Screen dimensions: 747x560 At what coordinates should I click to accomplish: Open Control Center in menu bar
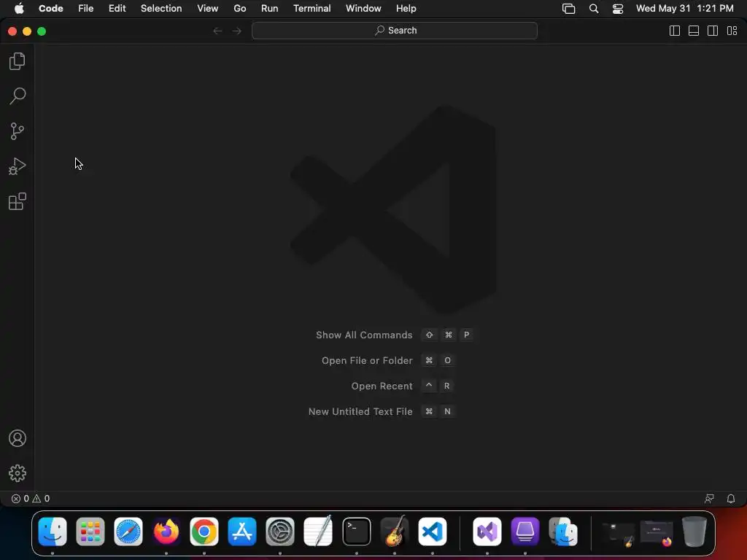click(x=618, y=9)
